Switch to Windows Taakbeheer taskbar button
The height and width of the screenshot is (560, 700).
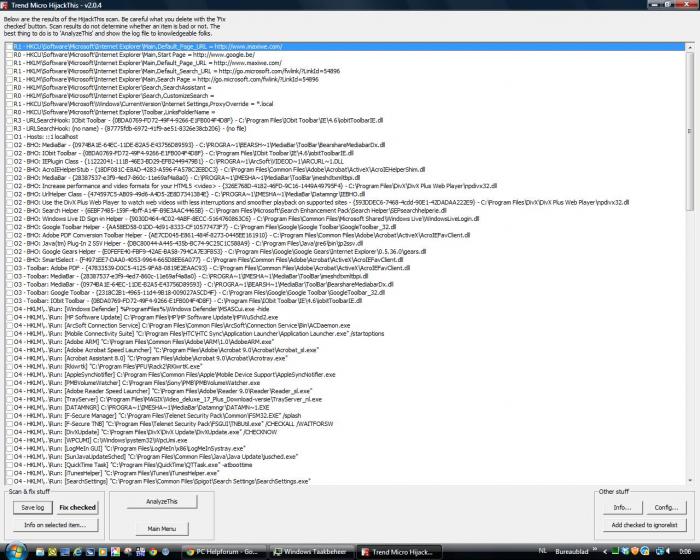311,552
